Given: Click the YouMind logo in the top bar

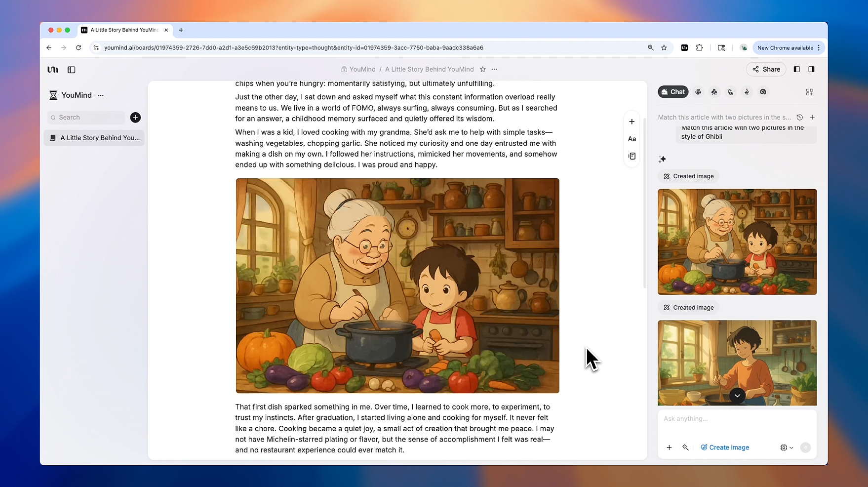Looking at the screenshot, I should [x=53, y=70].
